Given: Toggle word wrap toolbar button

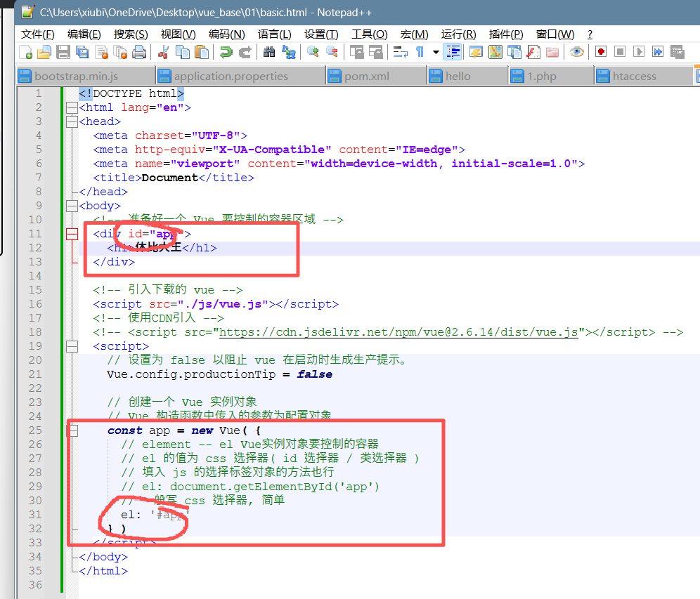Looking at the screenshot, I should point(400,52).
